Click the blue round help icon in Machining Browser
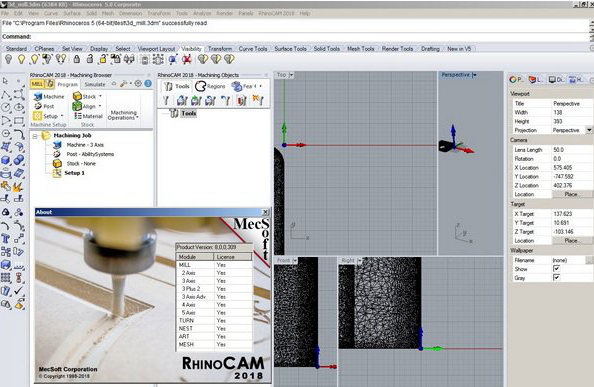 (148, 84)
